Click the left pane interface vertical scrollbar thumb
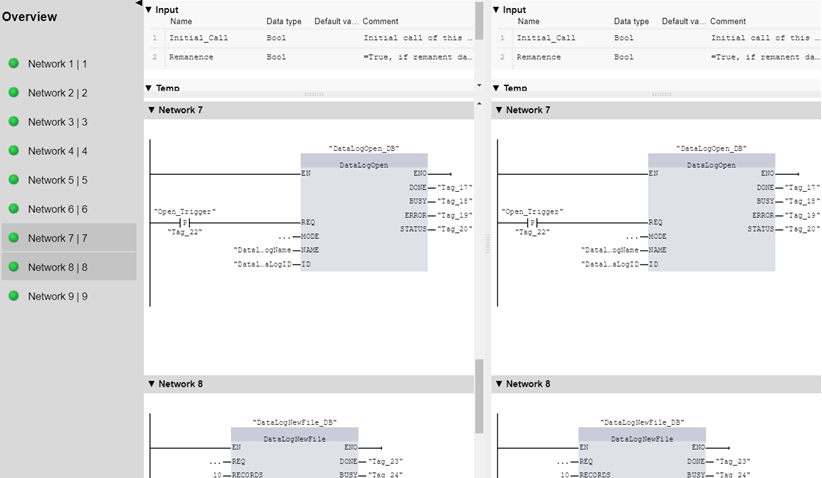The width and height of the screenshot is (822, 478). pos(479,21)
